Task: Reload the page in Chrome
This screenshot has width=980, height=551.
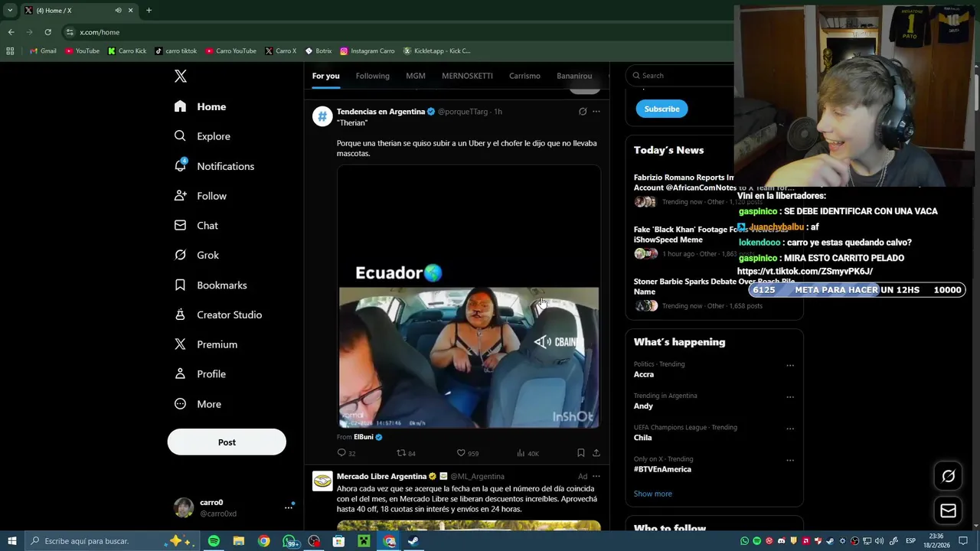Action: click(47, 32)
